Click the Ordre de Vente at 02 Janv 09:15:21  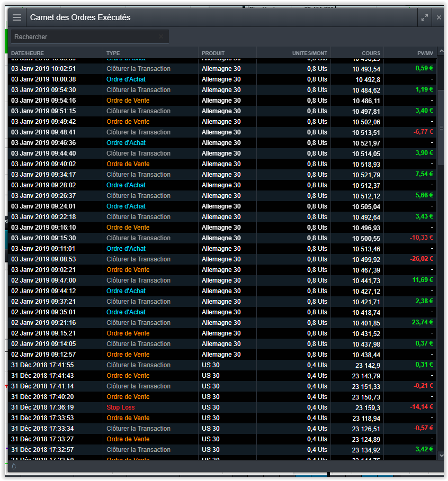click(x=128, y=333)
